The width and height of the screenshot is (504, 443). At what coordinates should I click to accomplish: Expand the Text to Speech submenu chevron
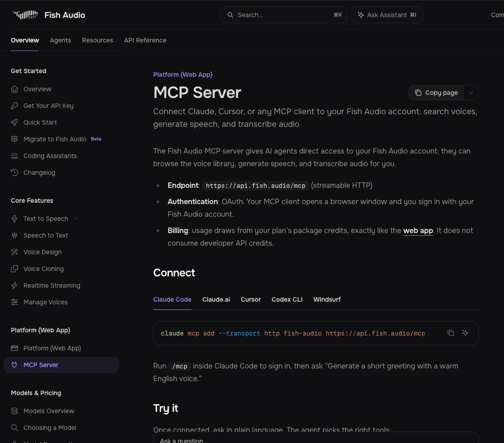coord(75,219)
